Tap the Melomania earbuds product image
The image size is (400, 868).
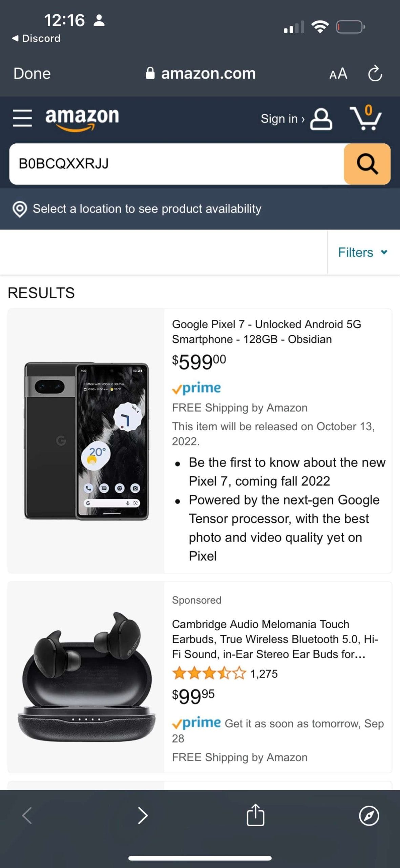(x=86, y=676)
